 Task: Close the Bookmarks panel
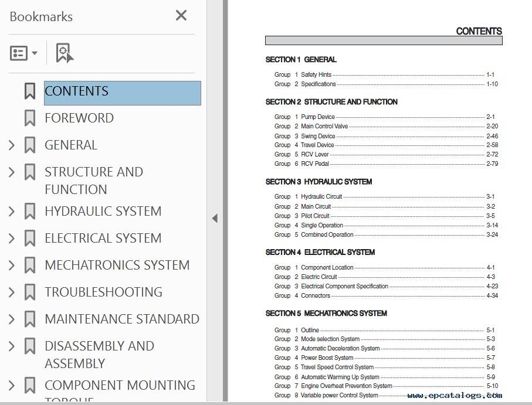[181, 15]
